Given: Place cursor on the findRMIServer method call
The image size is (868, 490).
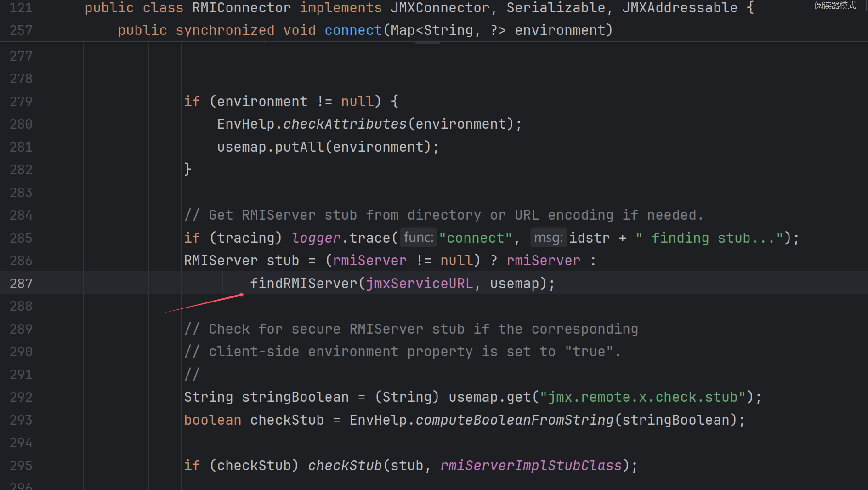Looking at the screenshot, I should click(x=303, y=283).
